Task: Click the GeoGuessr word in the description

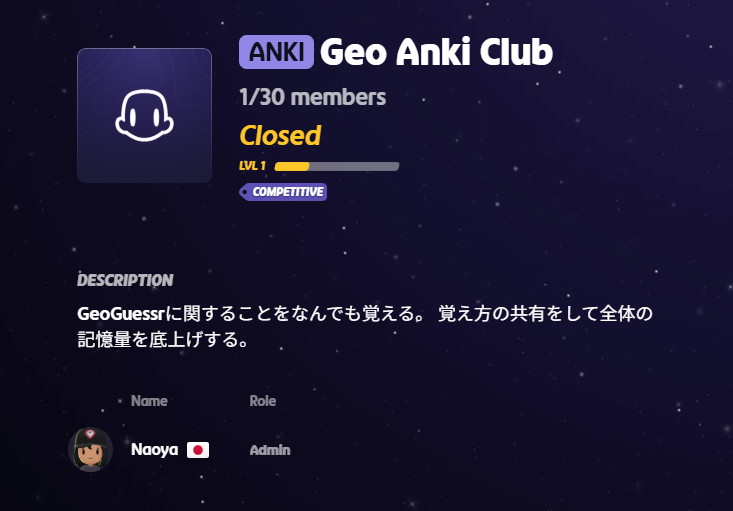Action: pyautogui.click(x=121, y=314)
